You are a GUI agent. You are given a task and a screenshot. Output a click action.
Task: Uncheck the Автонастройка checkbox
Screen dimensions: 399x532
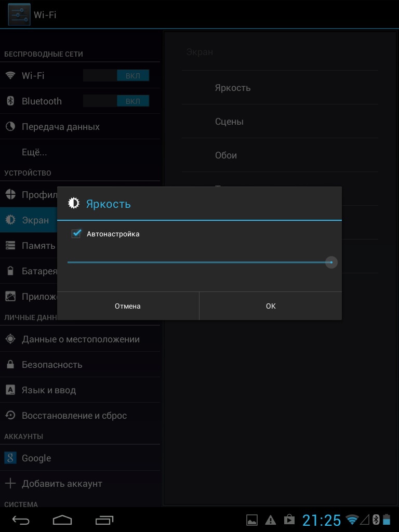(77, 234)
